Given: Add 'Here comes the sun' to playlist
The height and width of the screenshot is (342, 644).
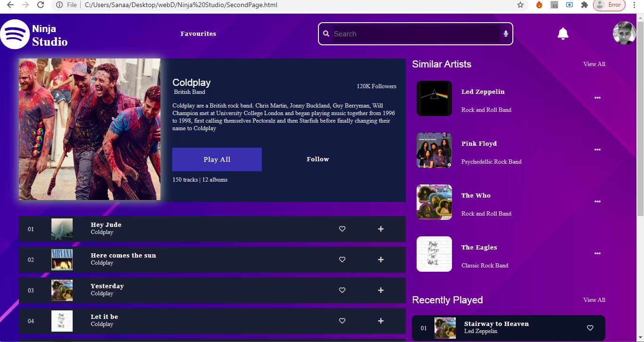Looking at the screenshot, I should coord(380,259).
